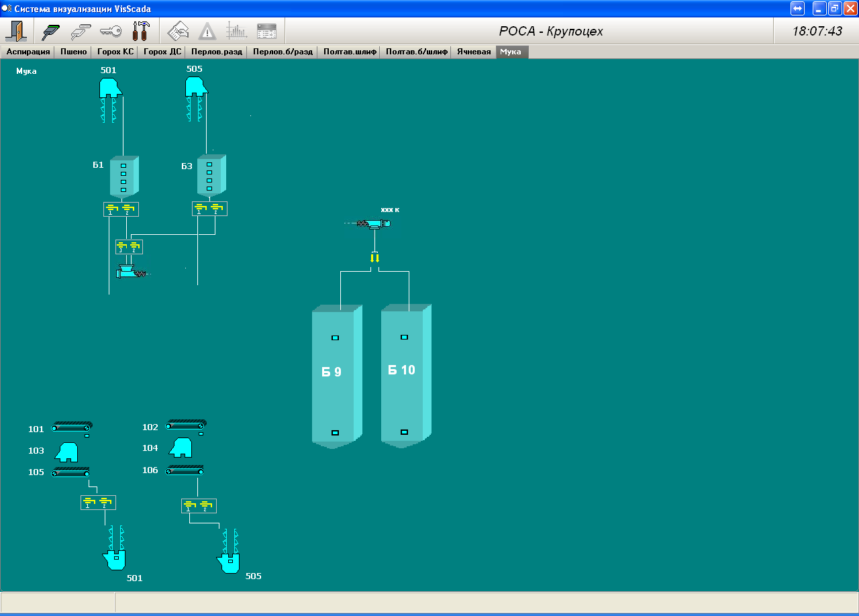Image resolution: width=859 pixels, height=616 pixels.
Task: Select the Ячневая tab
Action: point(474,52)
